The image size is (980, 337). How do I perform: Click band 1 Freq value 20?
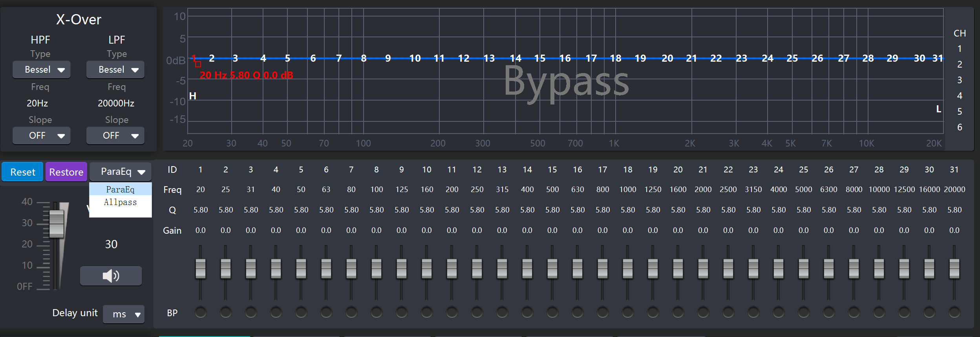[200, 189]
